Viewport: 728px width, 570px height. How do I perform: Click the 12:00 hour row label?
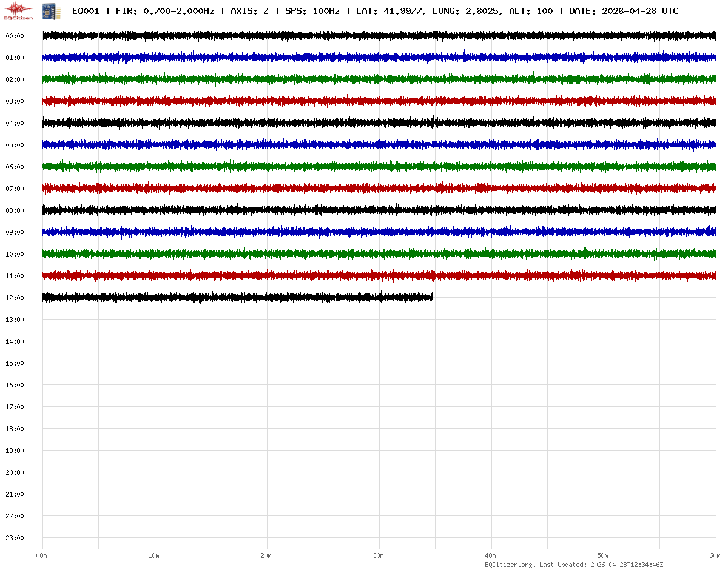pyautogui.click(x=15, y=298)
